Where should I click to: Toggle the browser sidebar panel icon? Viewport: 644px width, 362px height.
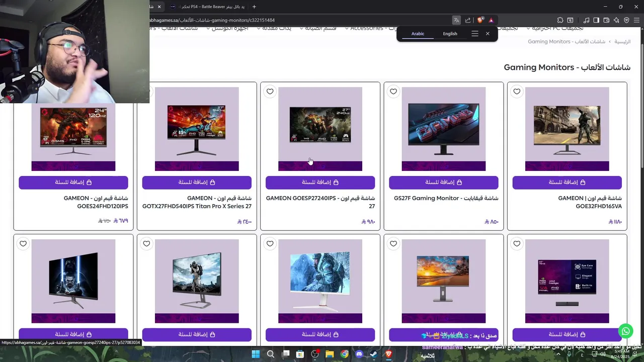point(596,20)
